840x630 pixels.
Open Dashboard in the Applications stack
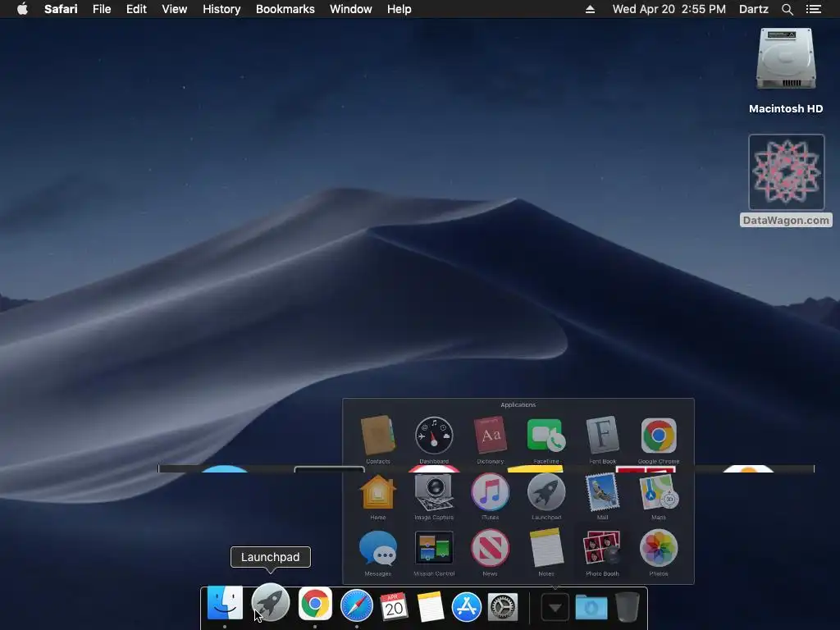(434, 435)
